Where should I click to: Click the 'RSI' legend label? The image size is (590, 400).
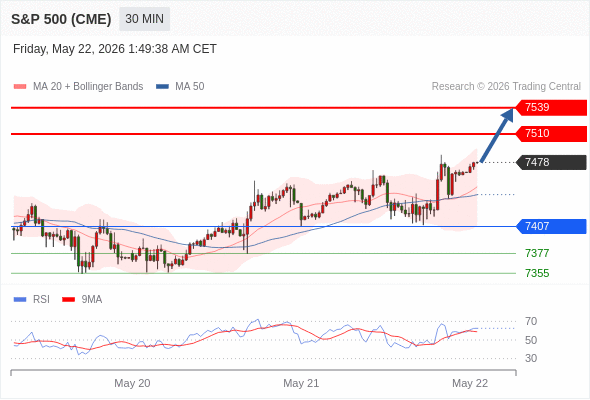click(x=41, y=300)
